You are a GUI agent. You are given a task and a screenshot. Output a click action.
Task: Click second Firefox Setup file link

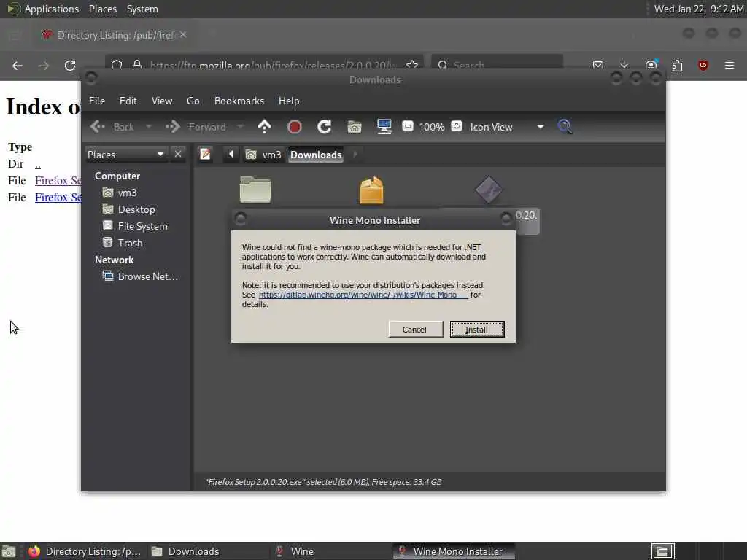click(58, 197)
